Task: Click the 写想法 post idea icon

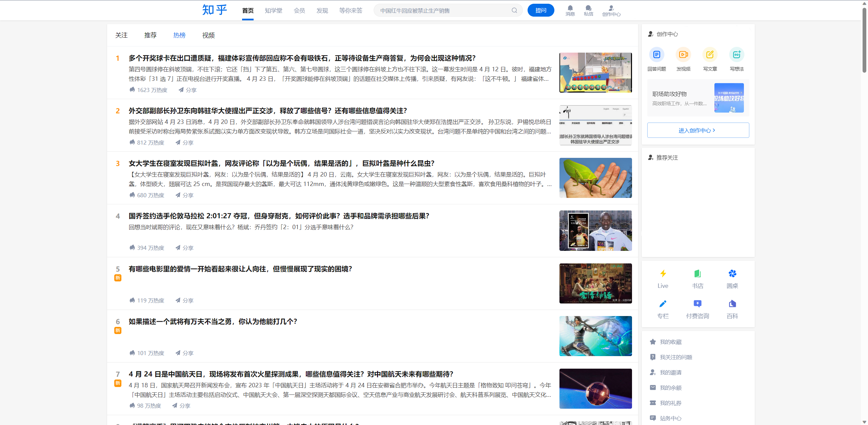Action: 736,55
